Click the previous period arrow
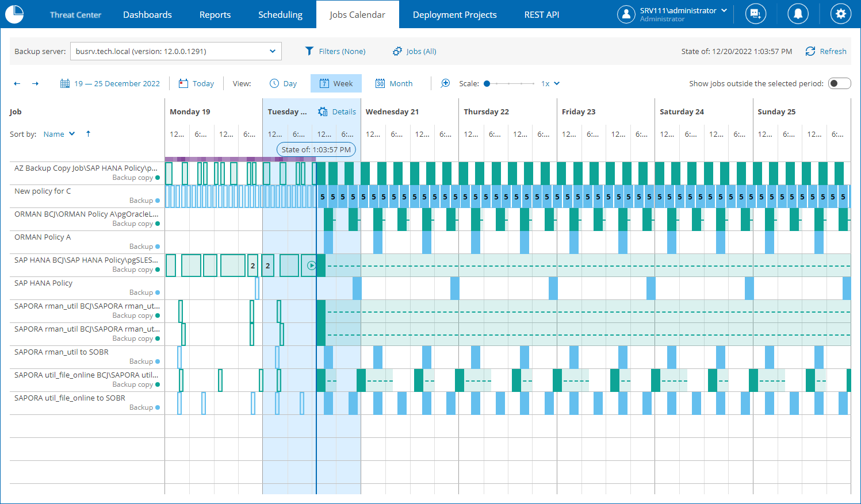The width and height of the screenshot is (861, 504). click(x=17, y=83)
